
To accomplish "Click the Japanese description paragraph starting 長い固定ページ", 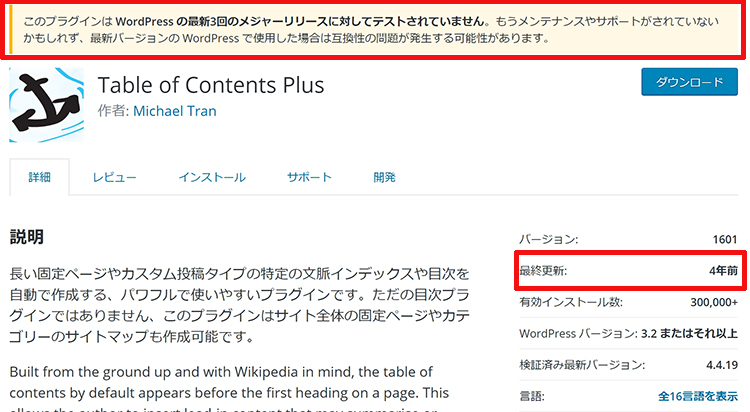I will pos(239,305).
